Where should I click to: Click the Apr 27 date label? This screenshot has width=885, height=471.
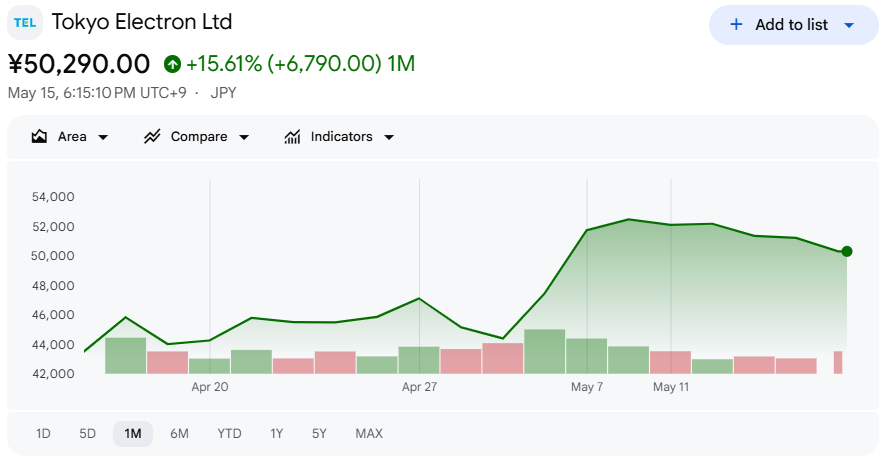click(x=419, y=387)
